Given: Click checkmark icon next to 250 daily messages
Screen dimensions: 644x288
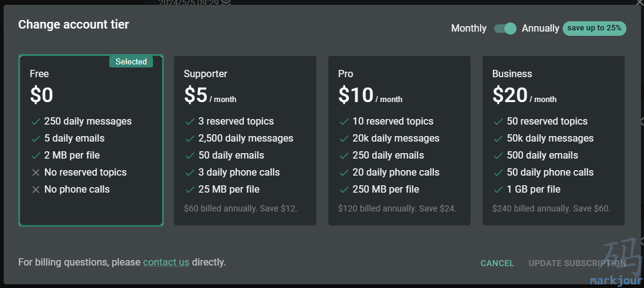Looking at the screenshot, I should click(x=36, y=122).
